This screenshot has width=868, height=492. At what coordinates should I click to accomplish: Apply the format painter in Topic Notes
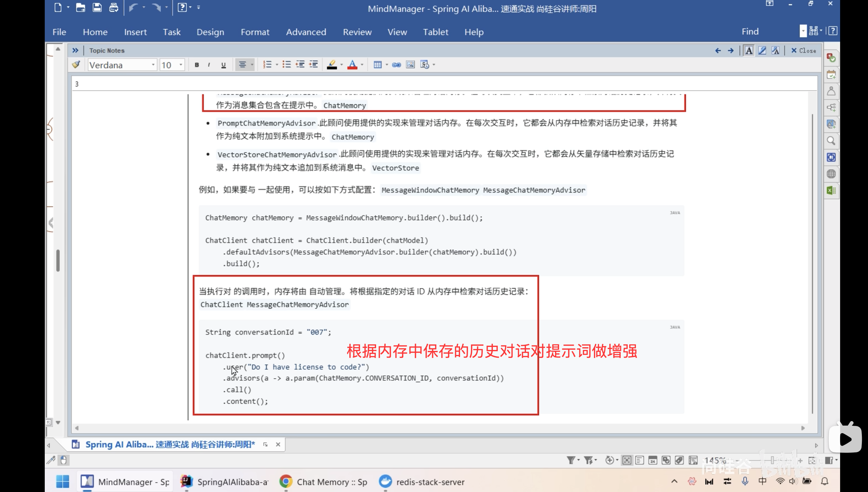tap(76, 64)
